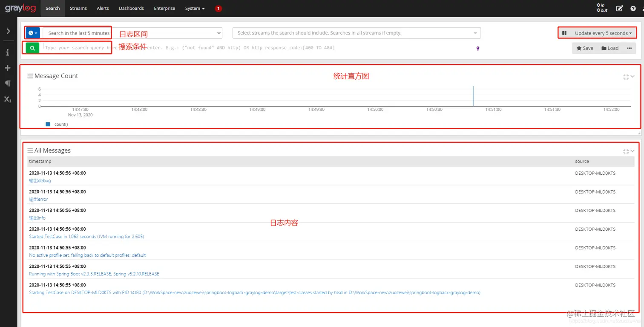
Task: Click the timestamp column header
Action: tap(40, 162)
